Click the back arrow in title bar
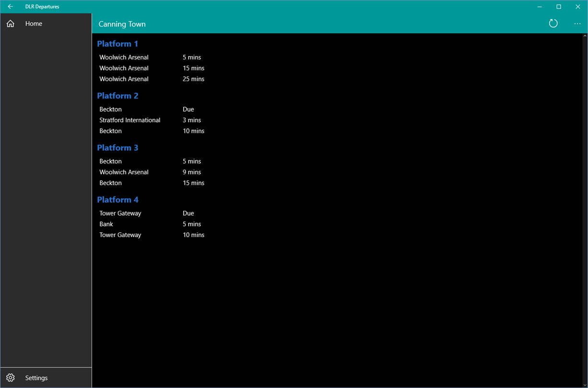 pyautogui.click(x=10, y=7)
